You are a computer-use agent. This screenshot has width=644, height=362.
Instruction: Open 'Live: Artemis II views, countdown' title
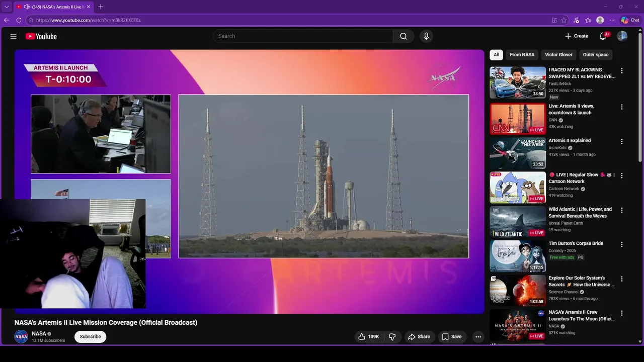click(572, 110)
